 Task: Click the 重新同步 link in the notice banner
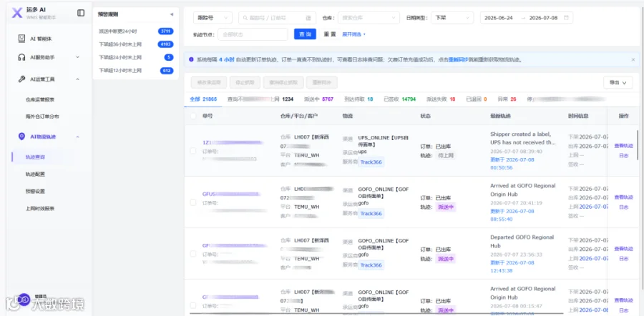point(459,59)
